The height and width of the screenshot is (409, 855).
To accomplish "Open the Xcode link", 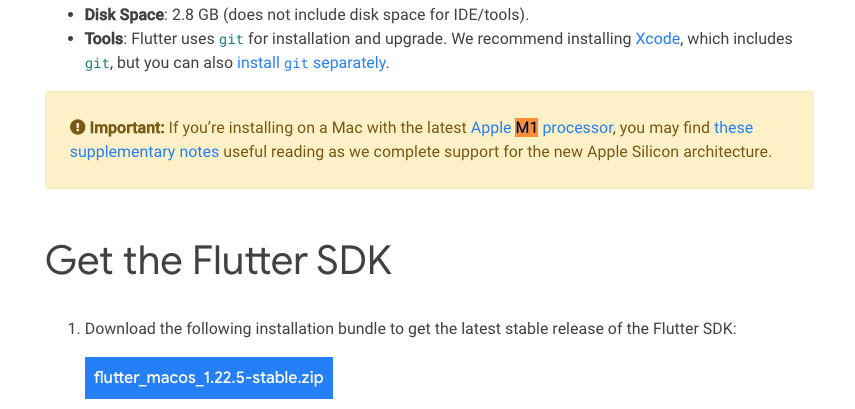I will coord(658,39).
